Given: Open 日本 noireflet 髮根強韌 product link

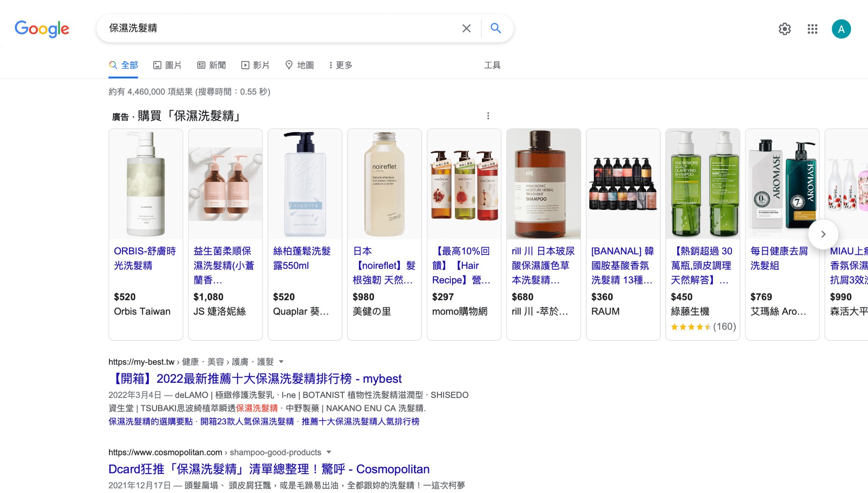Looking at the screenshot, I should [384, 266].
